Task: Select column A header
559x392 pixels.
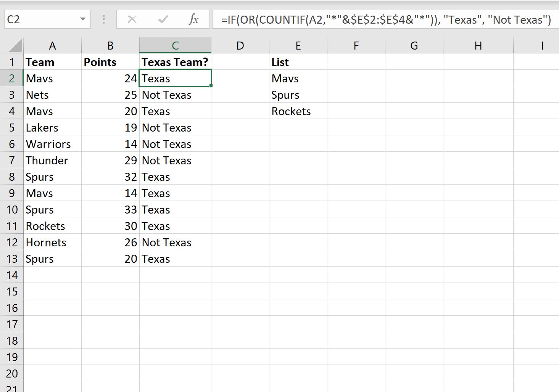Action: [52, 46]
